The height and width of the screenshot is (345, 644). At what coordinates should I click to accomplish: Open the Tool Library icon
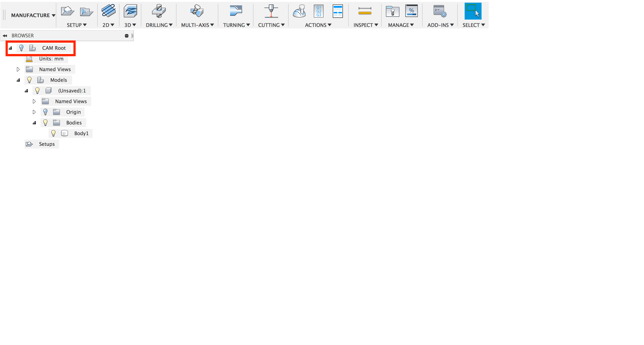pyautogui.click(x=392, y=11)
